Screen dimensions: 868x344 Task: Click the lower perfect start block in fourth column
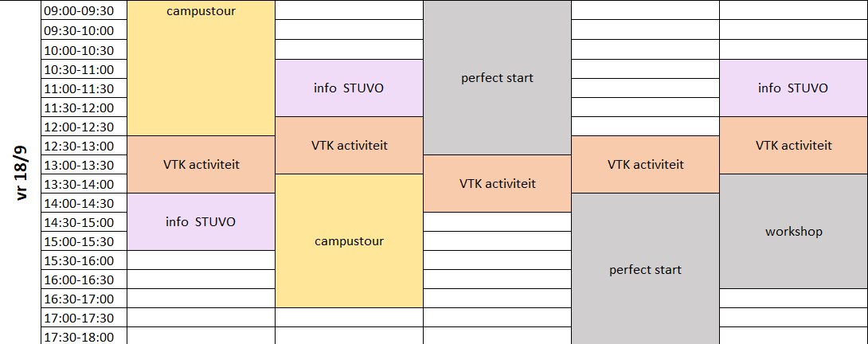(646, 269)
